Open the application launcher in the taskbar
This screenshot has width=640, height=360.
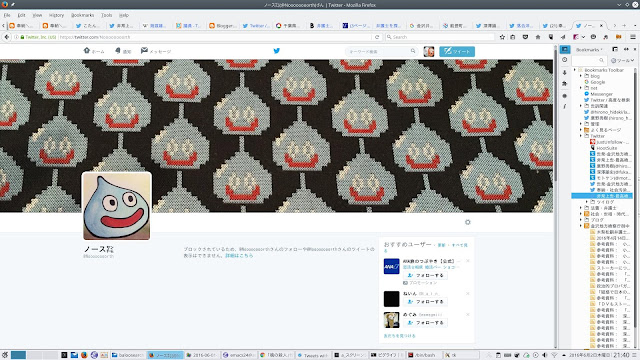click(x=5, y=355)
